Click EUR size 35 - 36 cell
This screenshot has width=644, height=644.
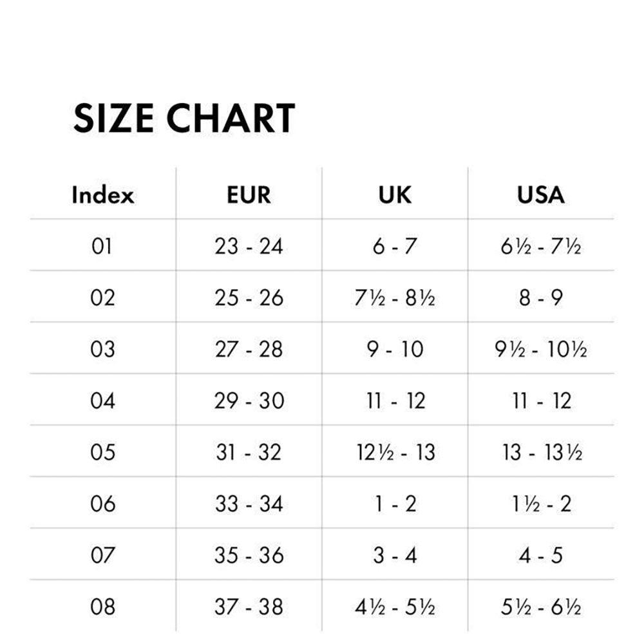[x=249, y=555]
